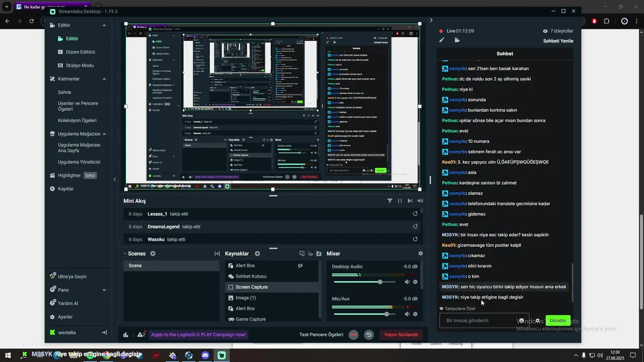This screenshot has height=362, width=644.
Task: Open performance stats bar chart icon
Action: click(126, 335)
